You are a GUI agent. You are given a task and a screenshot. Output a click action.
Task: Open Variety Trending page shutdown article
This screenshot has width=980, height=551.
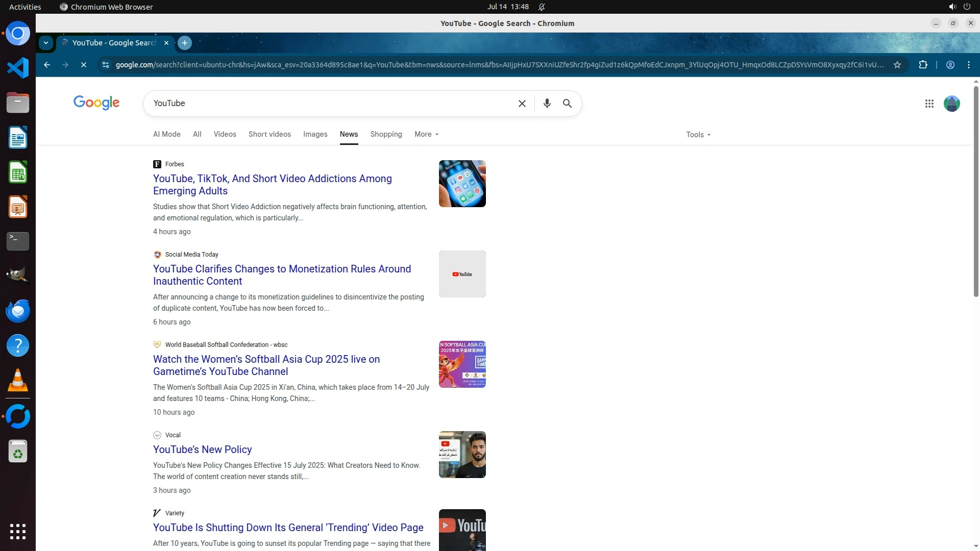click(x=288, y=528)
